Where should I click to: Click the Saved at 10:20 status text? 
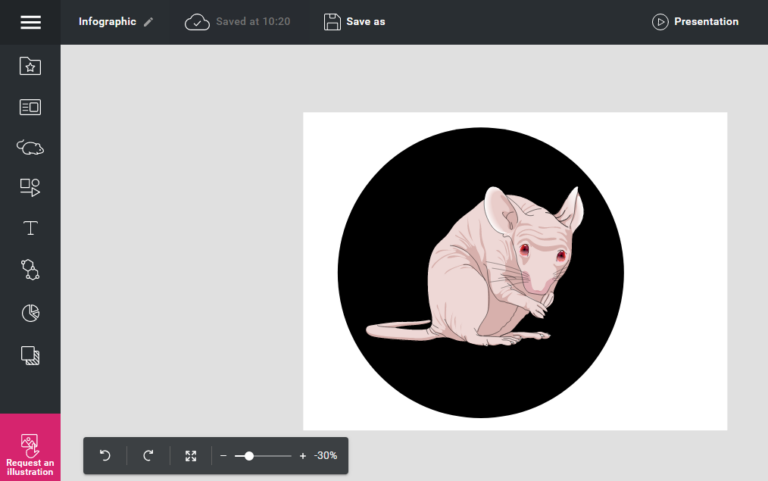click(253, 22)
